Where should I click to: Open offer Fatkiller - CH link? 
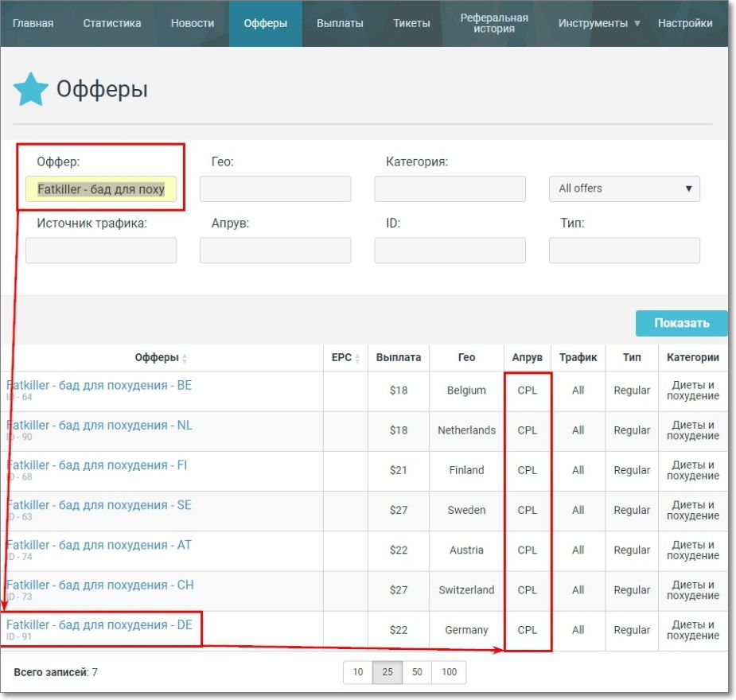(100, 585)
